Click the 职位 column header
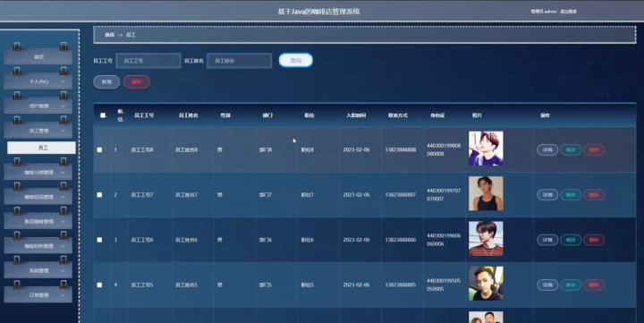Image resolution: width=644 pixels, height=323 pixels. pyautogui.click(x=309, y=115)
